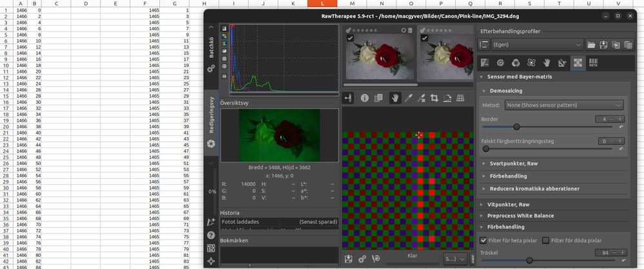Select the Raw tab with checkerboard icon
The width and height of the screenshot is (644, 269).
(578, 63)
